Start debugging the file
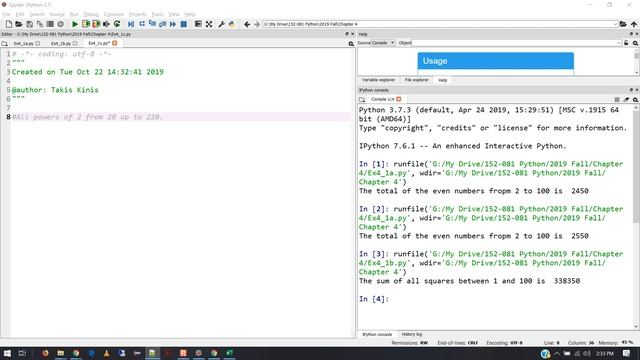Image resolution: width=640 pixels, height=360 pixels. coord(131,24)
